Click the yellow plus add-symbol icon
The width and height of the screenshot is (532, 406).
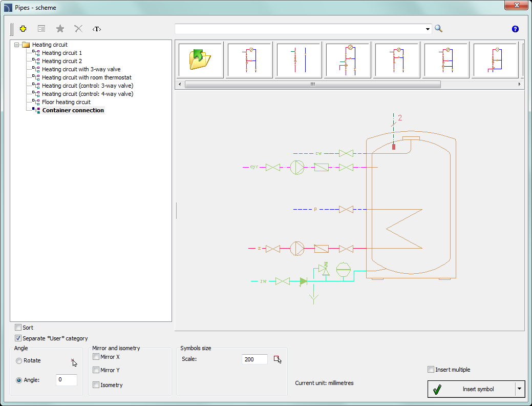coord(23,29)
